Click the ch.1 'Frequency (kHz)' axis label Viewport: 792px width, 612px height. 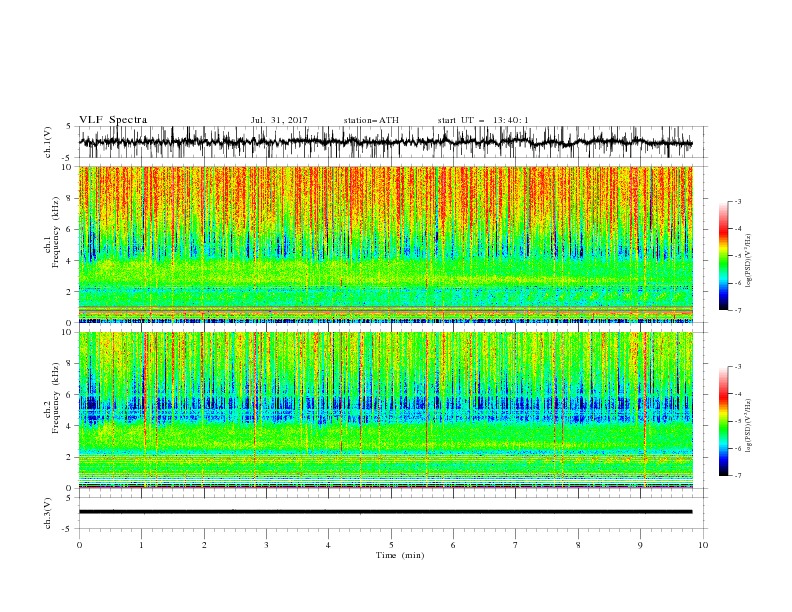point(56,233)
